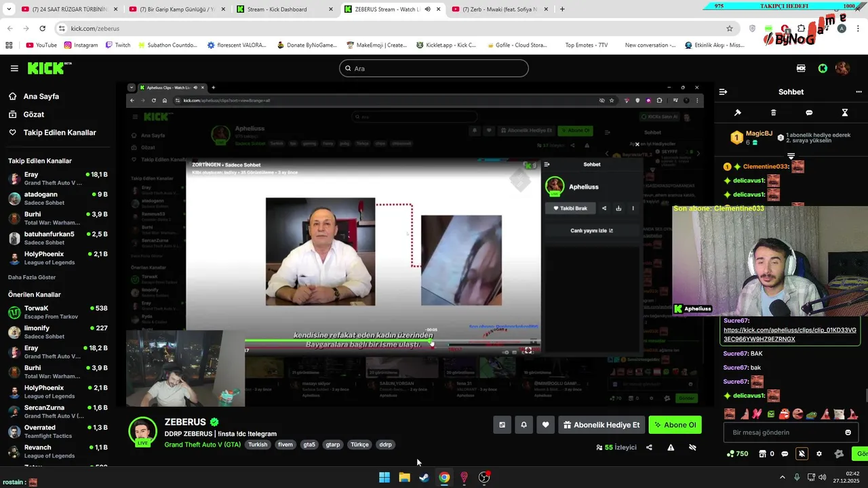Click the hourglass icon in chat toolbar
Viewport: 868px width, 488px height.
(x=845, y=113)
